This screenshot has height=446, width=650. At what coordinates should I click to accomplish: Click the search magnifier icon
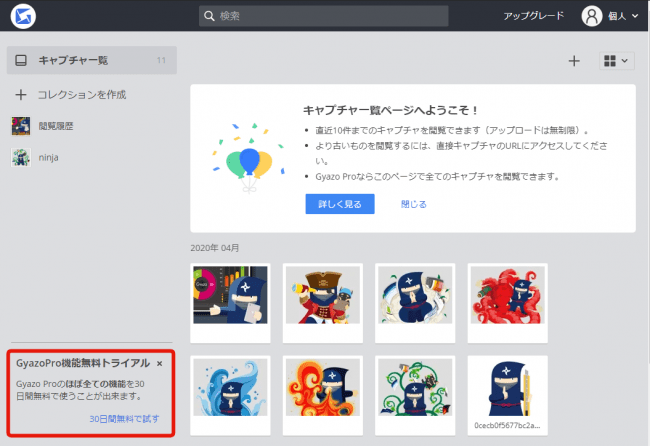pyautogui.click(x=209, y=16)
